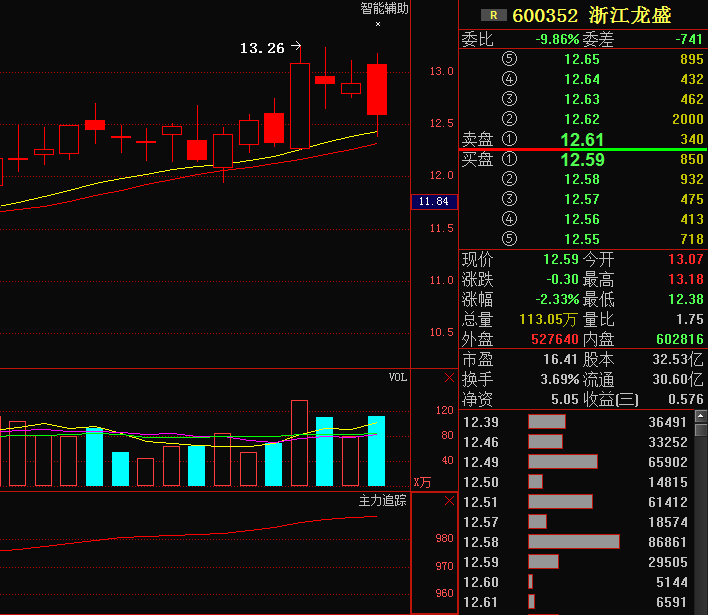708x615 pixels.
Task: Select buy level ⑤ at price 12.55
Action: pos(582,239)
